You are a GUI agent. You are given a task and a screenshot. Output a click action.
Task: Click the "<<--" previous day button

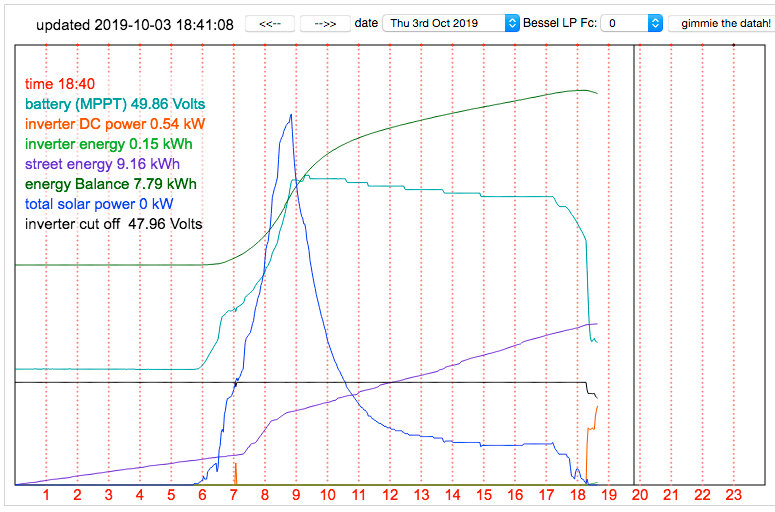(270, 23)
